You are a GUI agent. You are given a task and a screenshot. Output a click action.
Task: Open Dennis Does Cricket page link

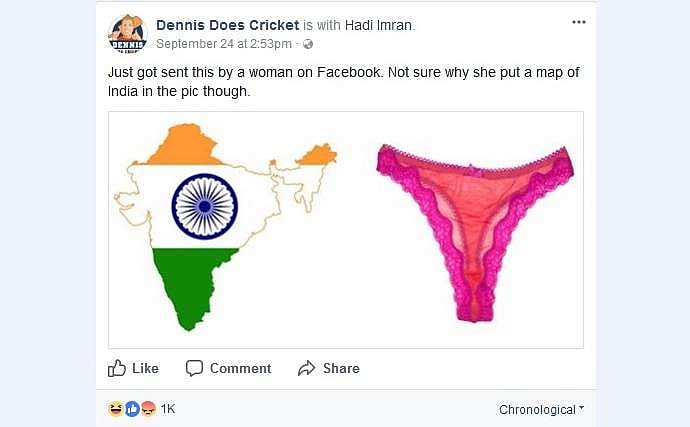coord(228,25)
